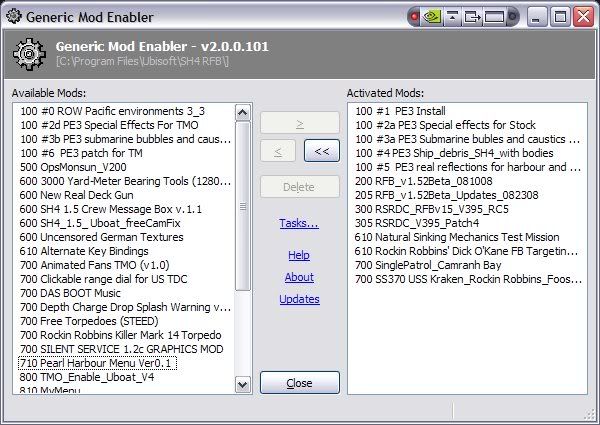Select '610 Natural Sinking Mechanics Test Mission'
600x425 pixels.
[457, 237]
